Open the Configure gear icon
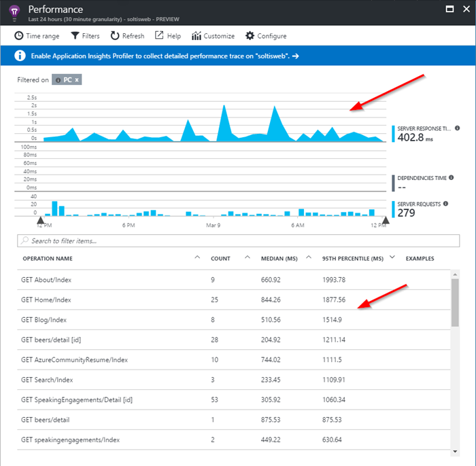This screenshot has width=476, height=466. click(x=250, y=36)
